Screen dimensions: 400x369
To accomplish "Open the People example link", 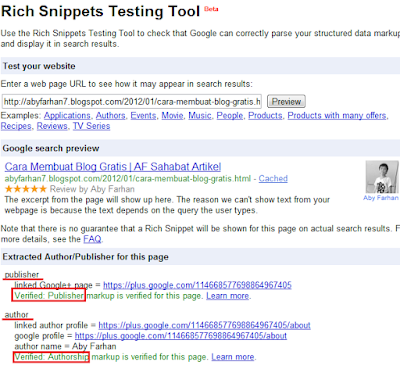I will pos(230,116).
